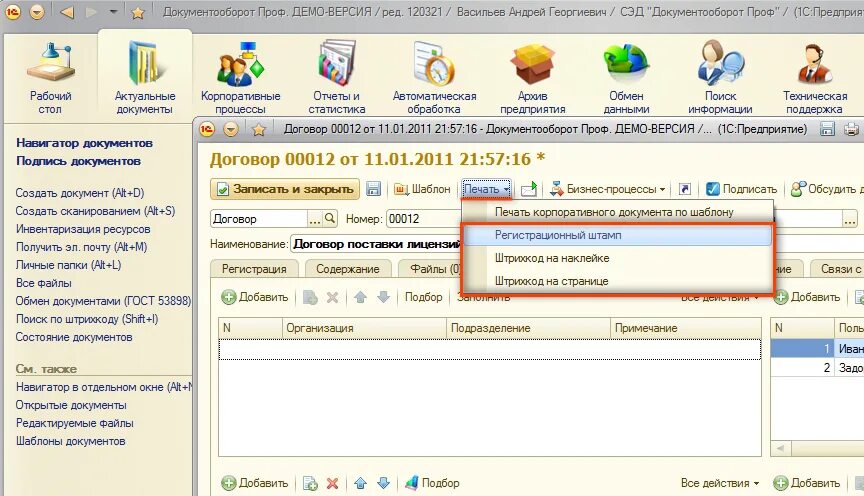Open the Обмен данными section

coord(626,77)
